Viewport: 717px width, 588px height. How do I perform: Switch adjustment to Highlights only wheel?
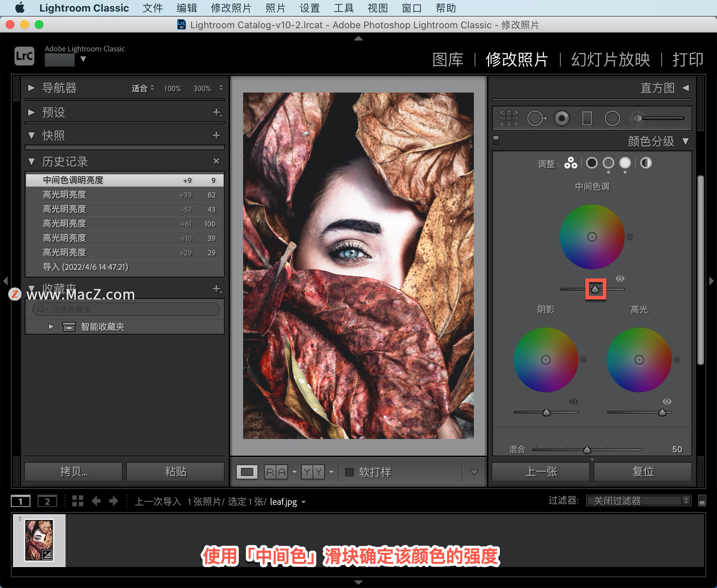tap(625, 163)
